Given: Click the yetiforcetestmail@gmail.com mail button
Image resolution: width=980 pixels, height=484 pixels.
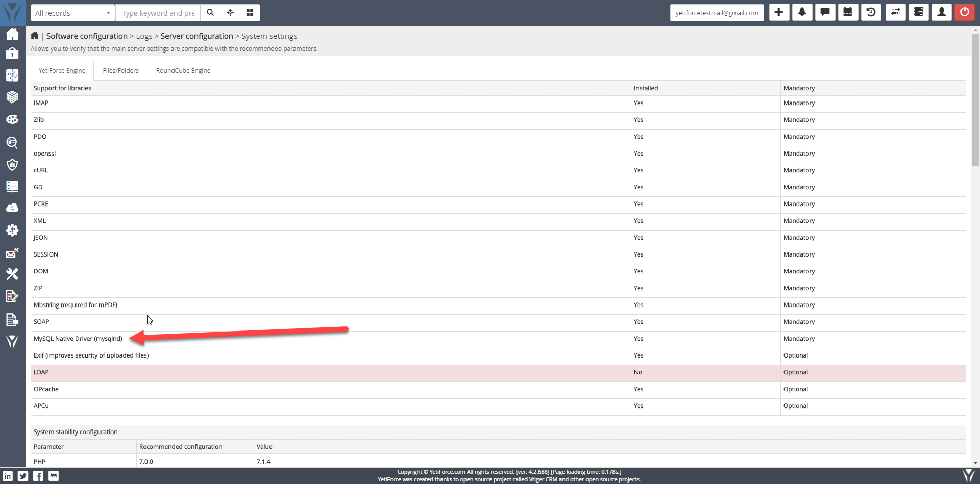Looking at the screenshot, I should click(717, 13).
